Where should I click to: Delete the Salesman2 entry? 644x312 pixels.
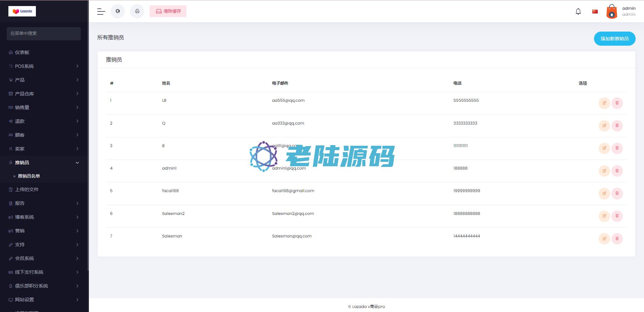617,216
